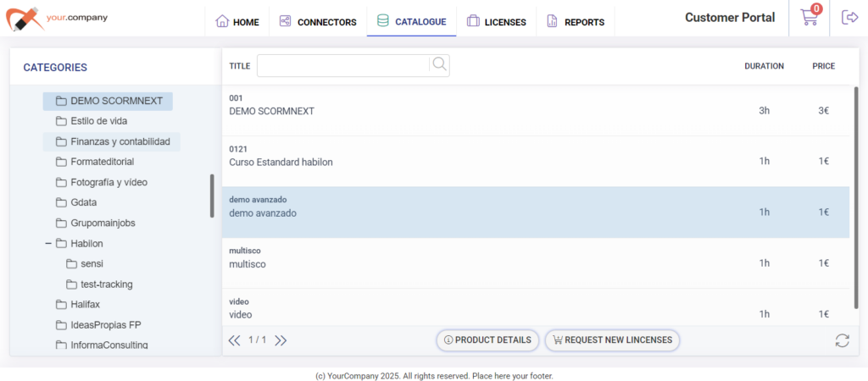Click the folder icon beside Formateditorial
The height and width of the screenshot is (381, 868).
pos(61,162)
